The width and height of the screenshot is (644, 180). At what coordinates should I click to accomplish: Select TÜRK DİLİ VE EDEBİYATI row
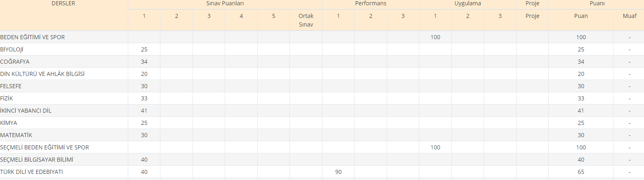[322, 172]
